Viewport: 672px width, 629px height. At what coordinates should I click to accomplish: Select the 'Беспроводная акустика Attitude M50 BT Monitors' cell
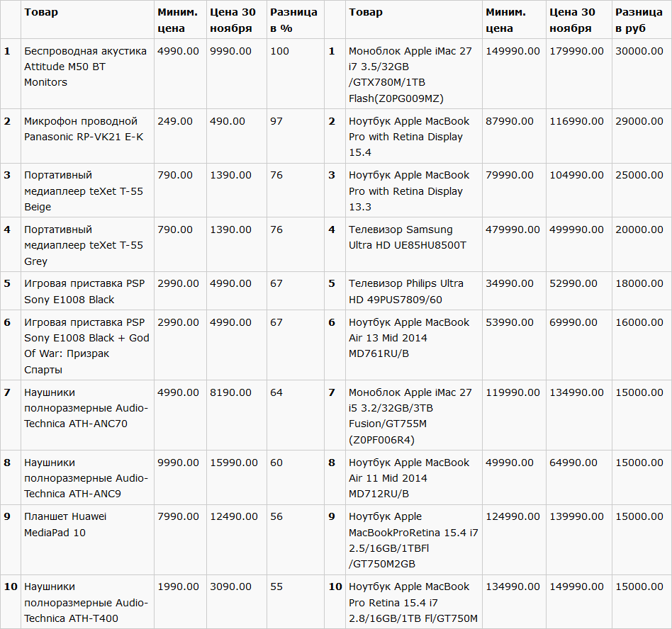(87, 74)
